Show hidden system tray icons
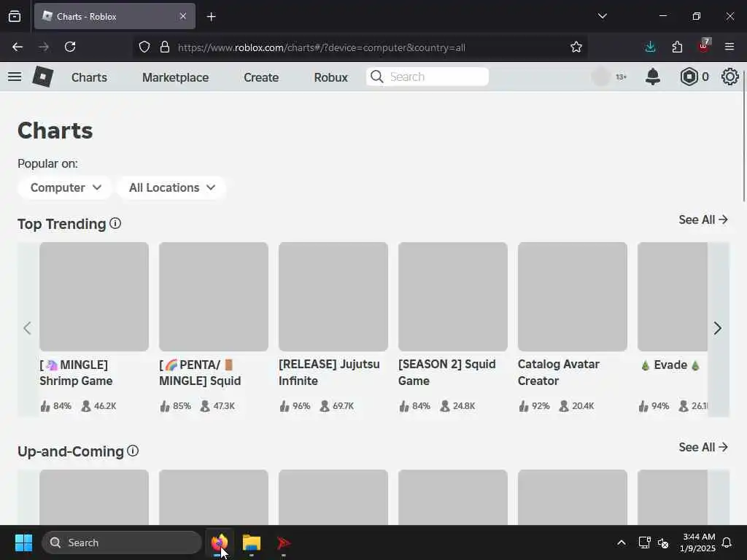This screenshot has height=560, width=747. (x=622, y=542)
